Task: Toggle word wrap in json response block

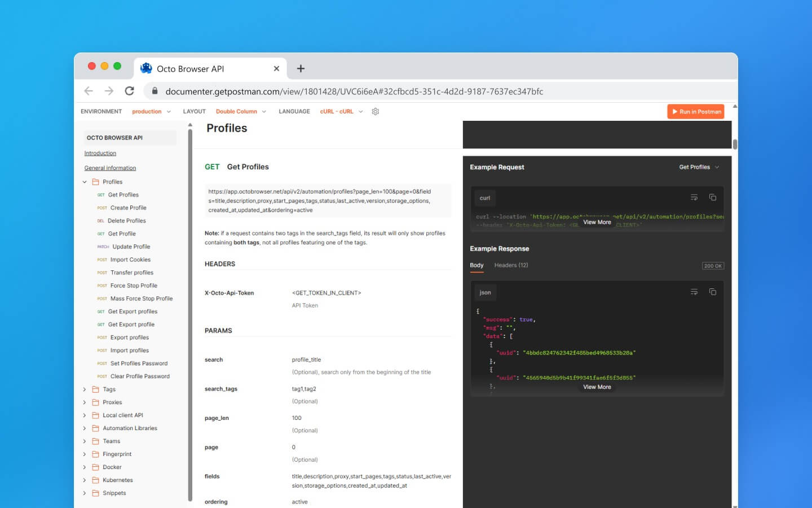Action: click(694, 292)
